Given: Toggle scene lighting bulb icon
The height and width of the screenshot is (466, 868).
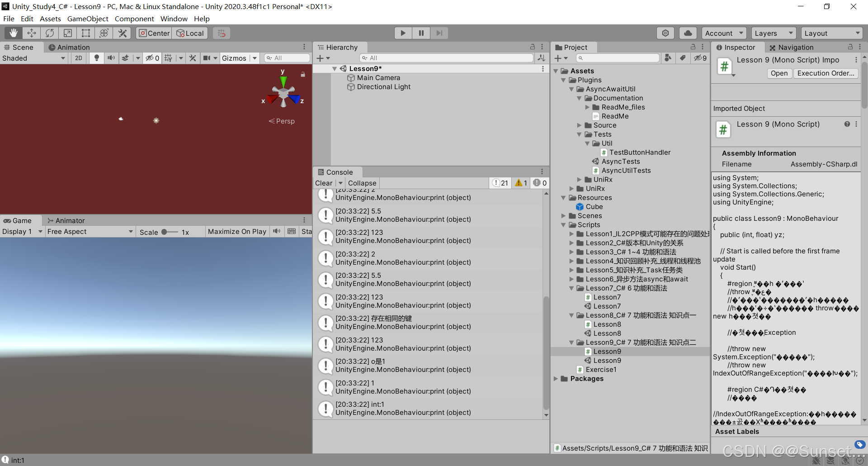Looking at the screenshot, I should (x=96, y=58).
